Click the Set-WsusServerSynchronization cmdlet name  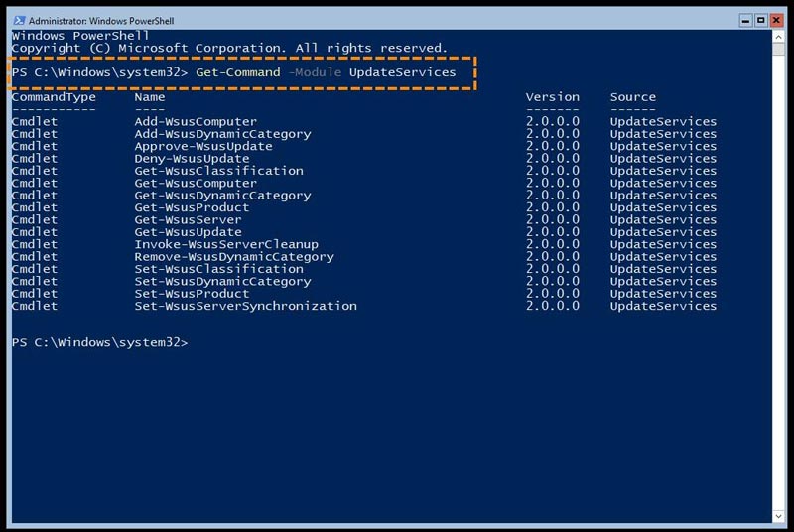pyautogui.click(x=245, y=306)
